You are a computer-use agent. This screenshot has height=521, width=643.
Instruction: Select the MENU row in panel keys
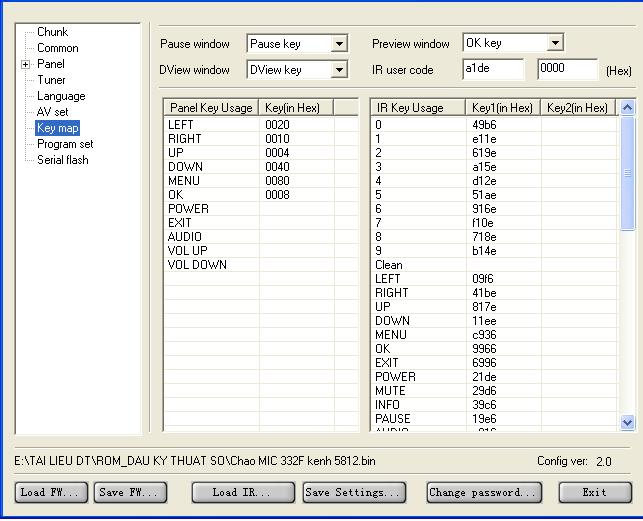point(261,181)
